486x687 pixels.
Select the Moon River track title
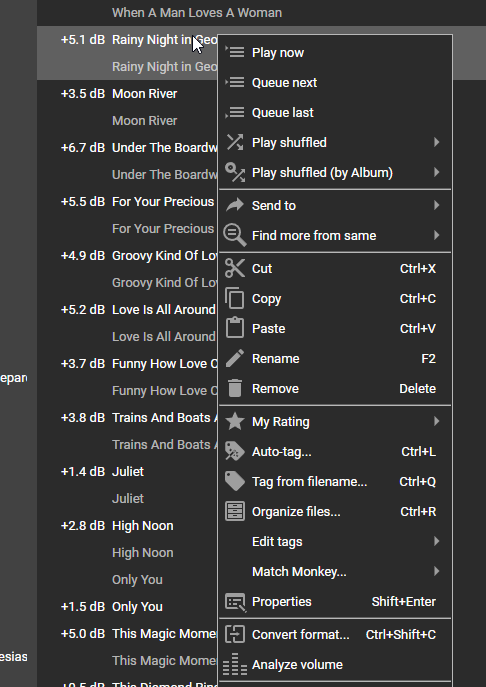click(x=145, y=94)
